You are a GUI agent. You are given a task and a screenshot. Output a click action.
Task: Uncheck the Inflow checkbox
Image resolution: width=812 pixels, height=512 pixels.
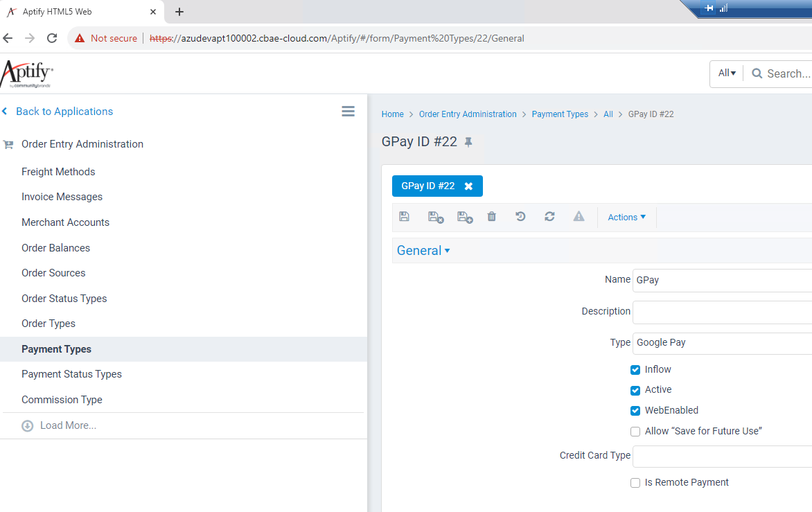635,370
